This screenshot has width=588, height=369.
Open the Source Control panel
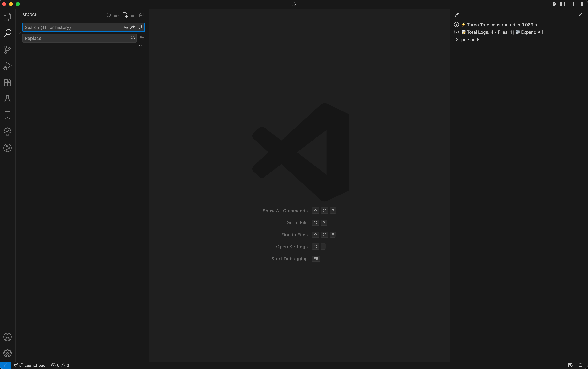pos(7,50)
